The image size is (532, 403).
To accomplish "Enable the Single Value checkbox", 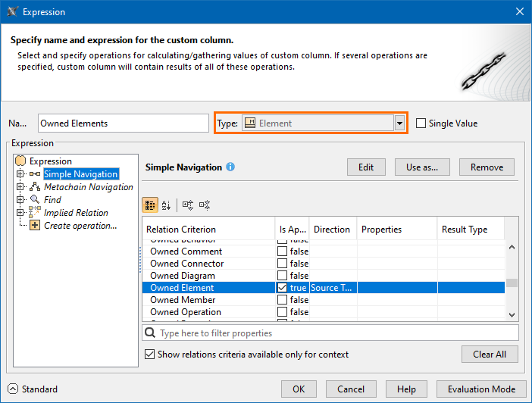I will [421, 123].
